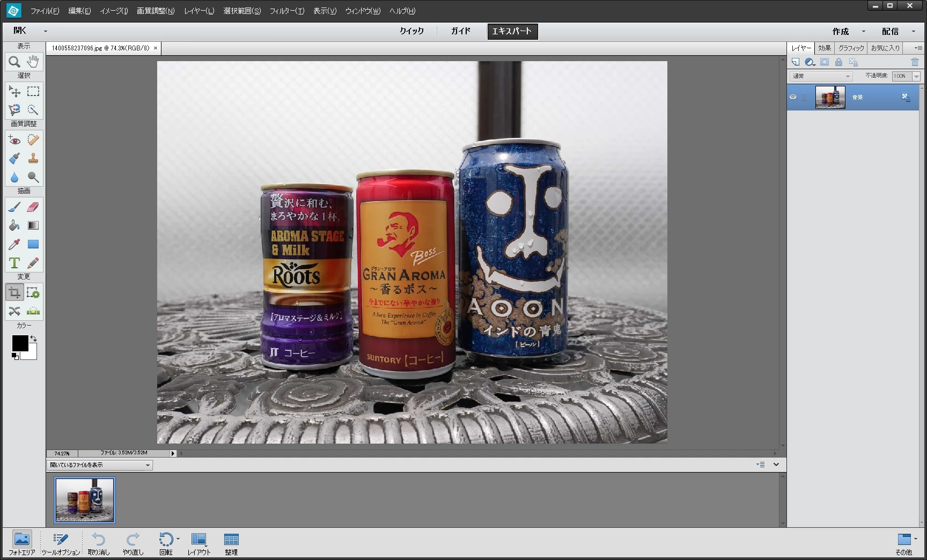This screenshot has height=560, width=927.
Task: Toggle lock transparent pixels icon
Action: tap(854, 62)
